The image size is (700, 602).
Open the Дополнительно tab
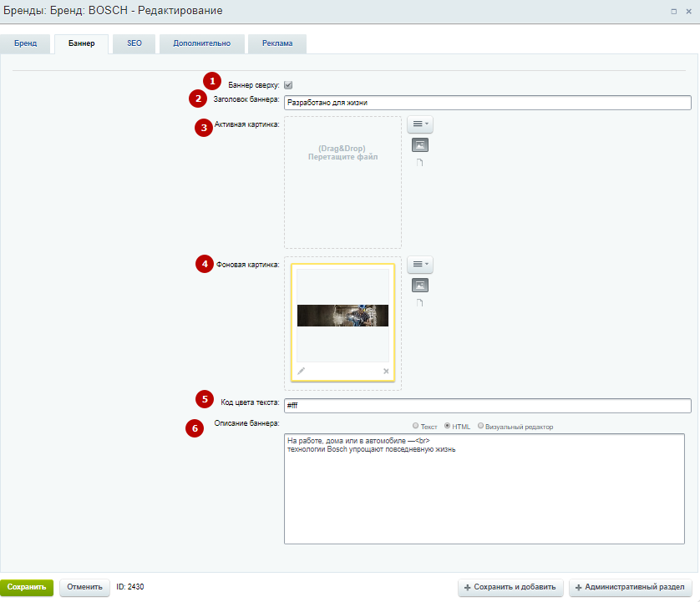pyautogui.click(x=202, y=43)
